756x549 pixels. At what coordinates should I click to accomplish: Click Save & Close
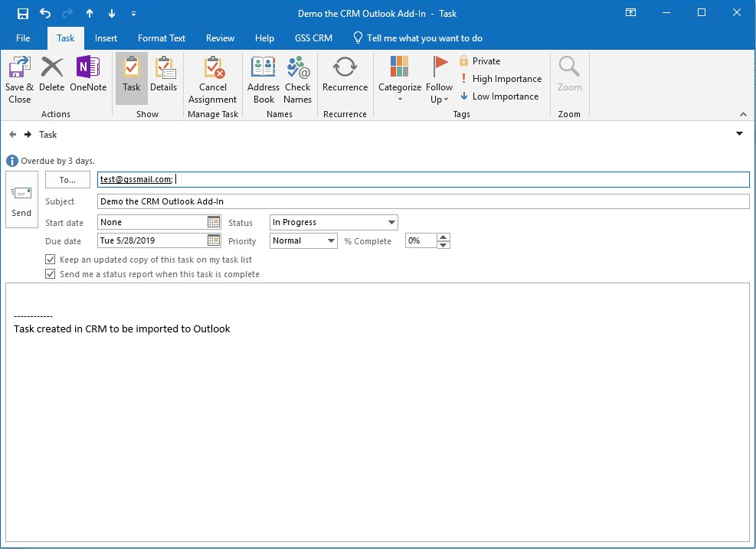point(19,80)
